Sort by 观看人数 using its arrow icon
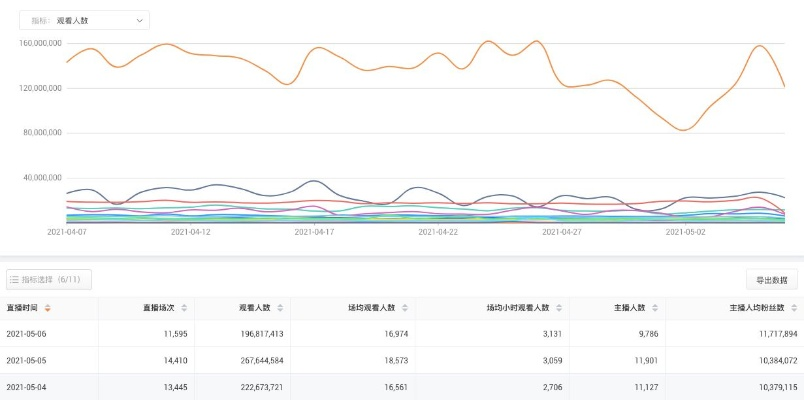The image size is (804, 400). click(x=291, y=308)
